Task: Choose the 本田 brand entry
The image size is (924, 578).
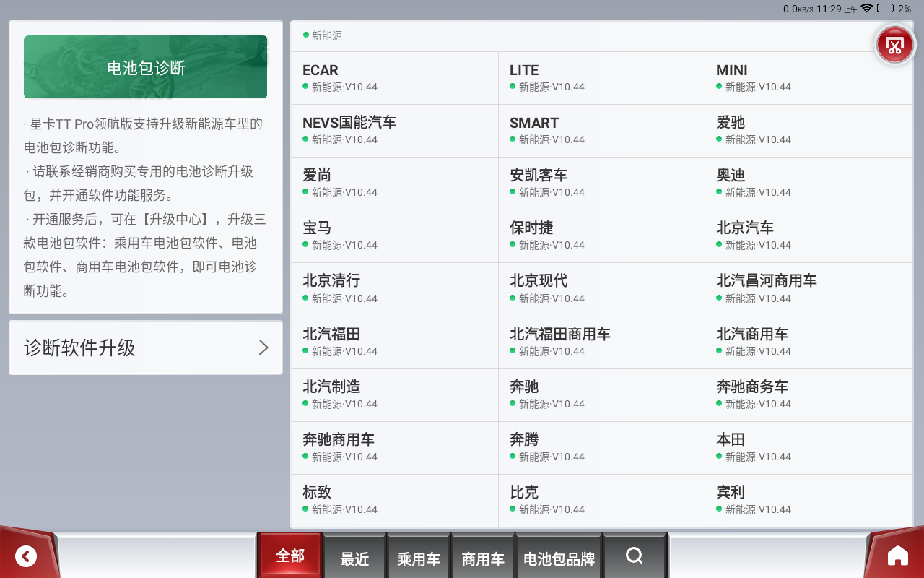Action: click(x=808, y=447)
